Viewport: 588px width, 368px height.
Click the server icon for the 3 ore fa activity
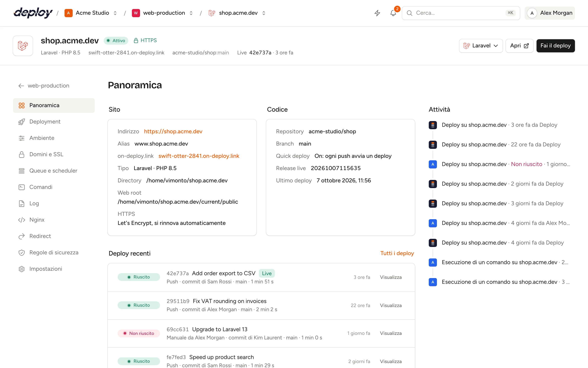point(433,125)
